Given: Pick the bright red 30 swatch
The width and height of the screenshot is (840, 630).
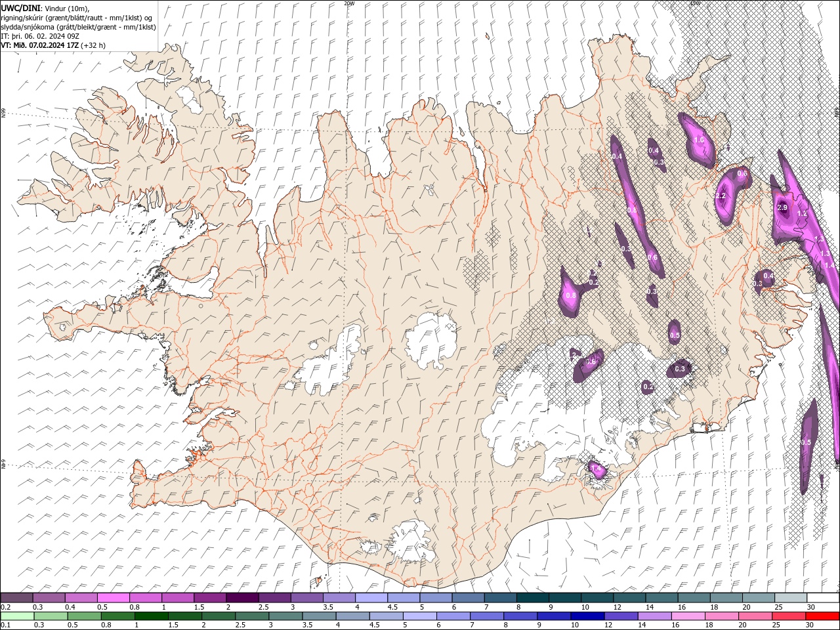Looking at the screenshot, I should click(x=822, y=616).
